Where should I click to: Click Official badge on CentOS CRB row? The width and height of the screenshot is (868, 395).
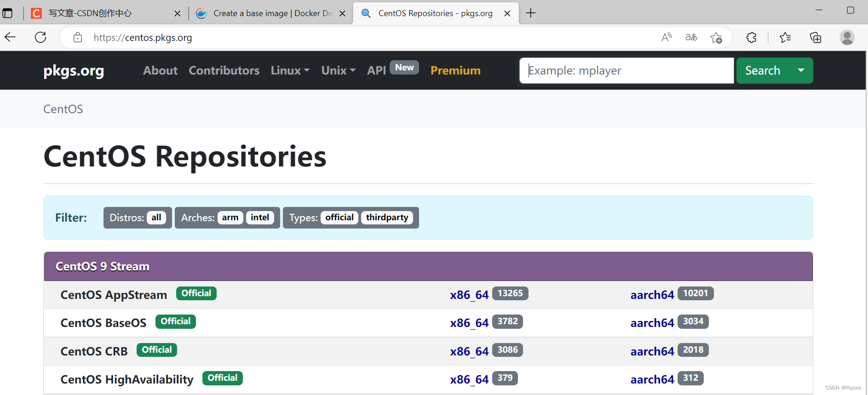coord(157,350)
